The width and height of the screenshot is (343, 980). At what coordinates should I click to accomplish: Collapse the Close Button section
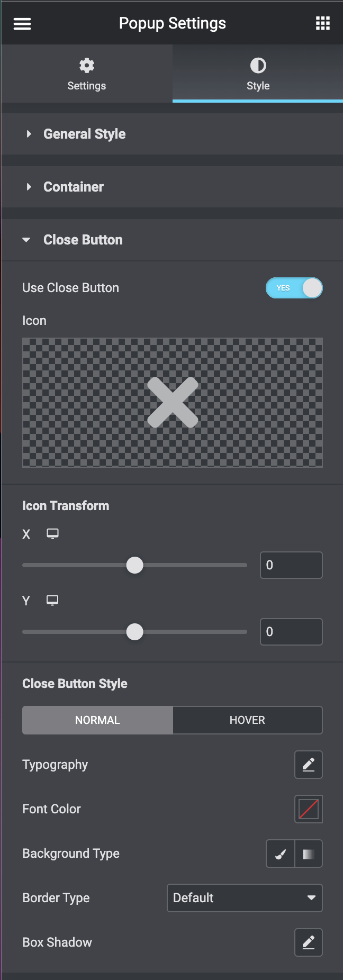tap(83, 240)
